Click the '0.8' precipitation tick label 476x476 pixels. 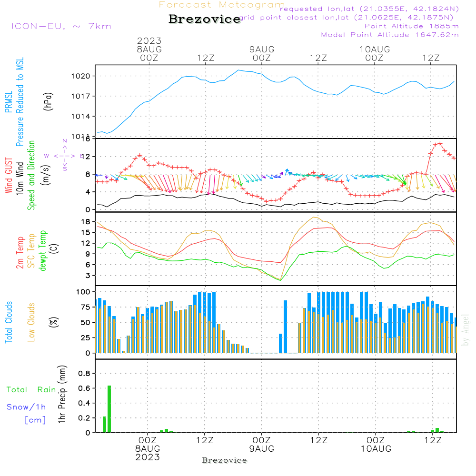coord(84,373)
